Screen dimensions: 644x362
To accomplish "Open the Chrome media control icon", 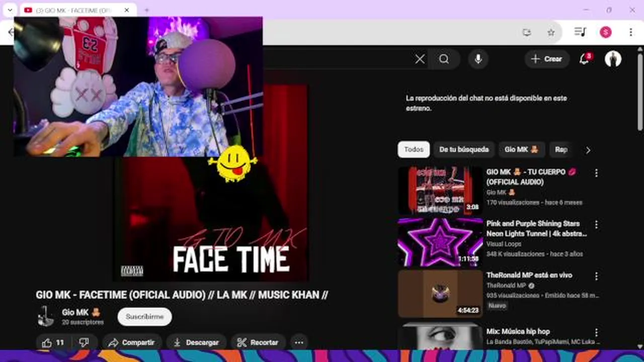I will [x=580, y=32].
